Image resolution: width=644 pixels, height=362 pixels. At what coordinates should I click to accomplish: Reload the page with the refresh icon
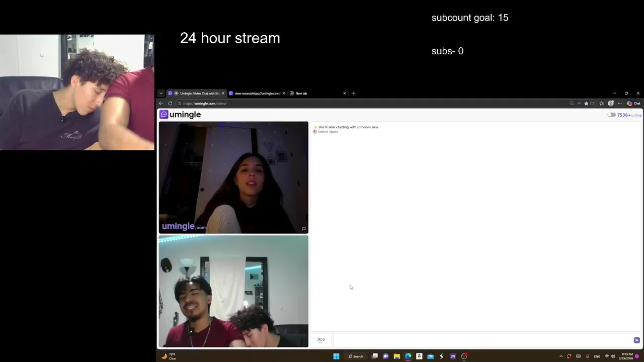170,103
